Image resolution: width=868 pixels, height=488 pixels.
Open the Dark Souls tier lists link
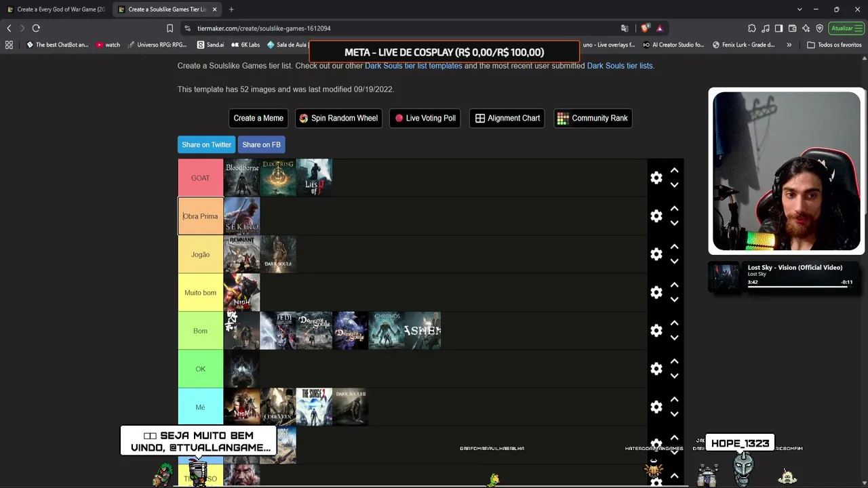pyautogui.click(x=620, y=66)
